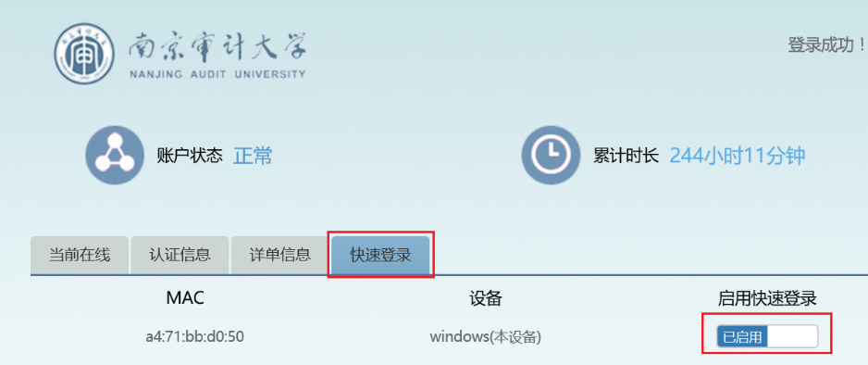Viewport: 868px width, 365px height.
Task: Click the windows(本设备) device cell
Action: (x=486, y=336)
